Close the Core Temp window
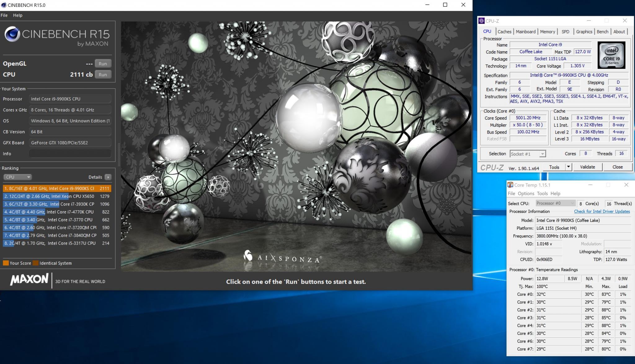 click(626, 185)
